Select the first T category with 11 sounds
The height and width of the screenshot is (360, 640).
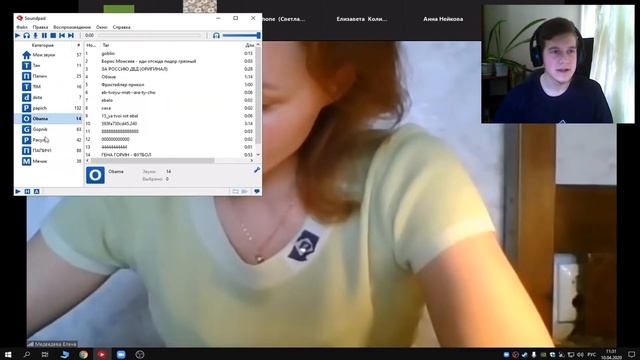[x=49, y=65]
